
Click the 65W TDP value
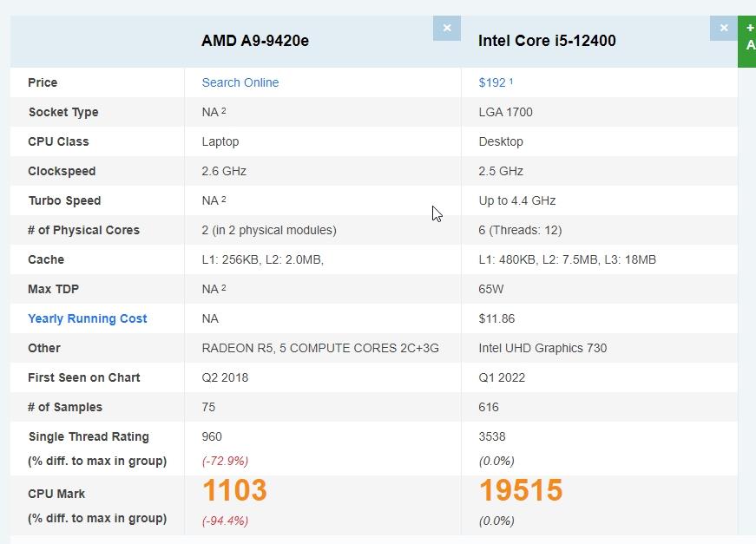coord(490,289)
